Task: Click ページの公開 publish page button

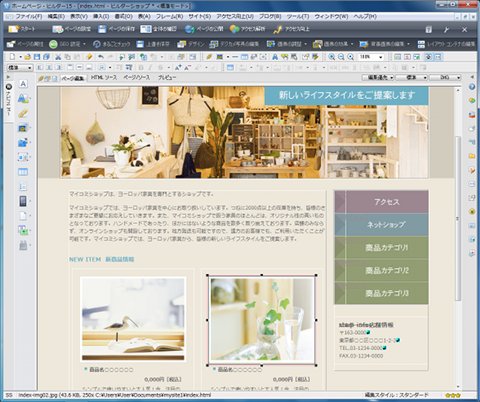Action: point(204,29)
